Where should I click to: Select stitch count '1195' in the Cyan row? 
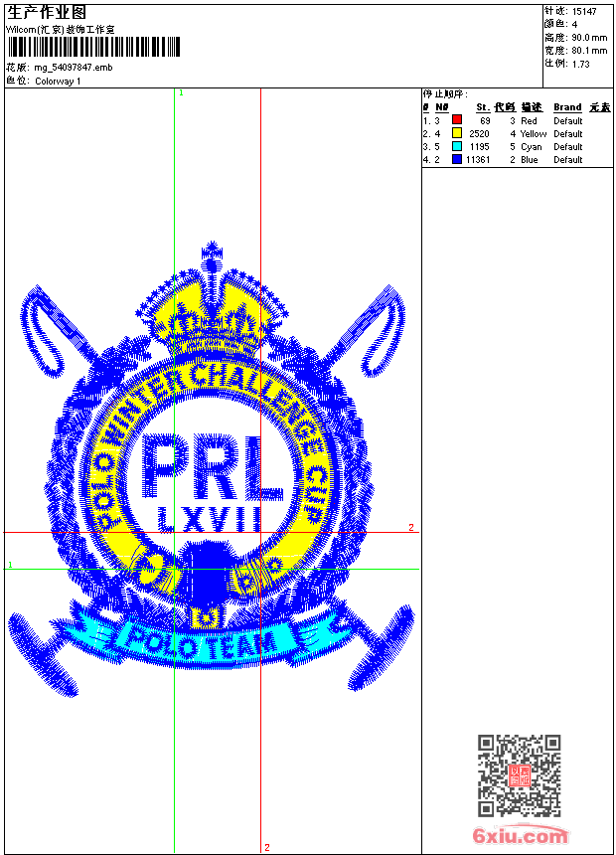[x=480, y=147]
